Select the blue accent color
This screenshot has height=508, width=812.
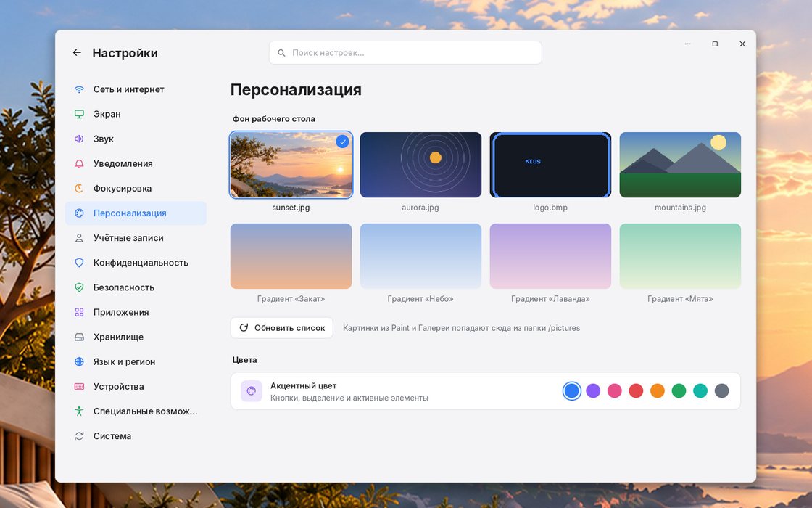(x=572, y=391)
